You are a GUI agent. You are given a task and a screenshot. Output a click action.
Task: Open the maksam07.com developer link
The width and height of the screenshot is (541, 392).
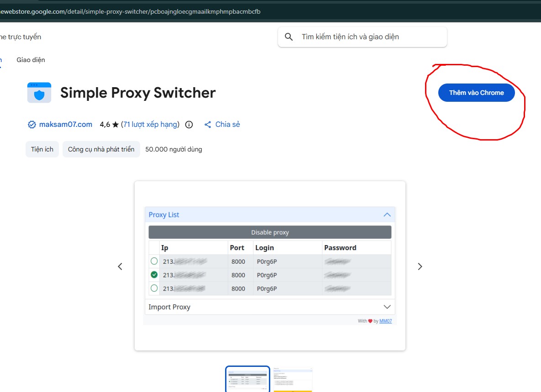pos(66,125)
